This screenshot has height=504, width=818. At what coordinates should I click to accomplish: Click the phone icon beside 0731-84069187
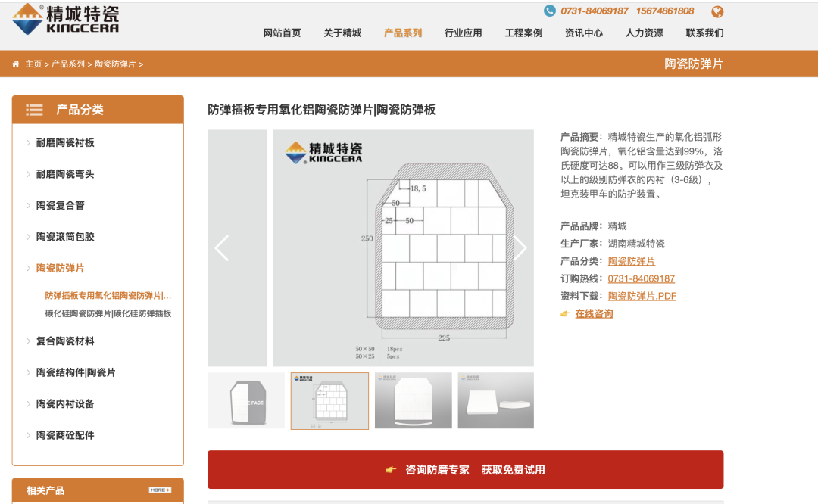[x=549, y=11]
